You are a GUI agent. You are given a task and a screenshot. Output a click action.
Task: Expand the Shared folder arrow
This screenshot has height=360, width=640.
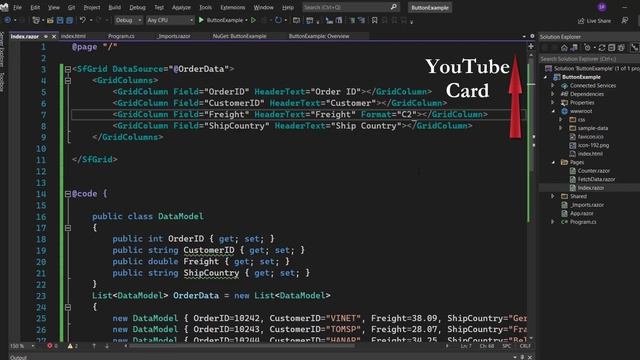click(553, 196)
